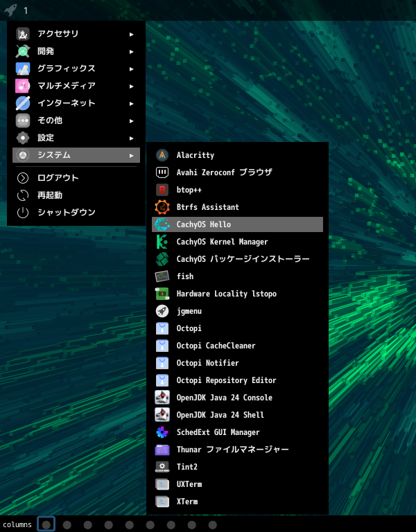Click the purple Thunar folder icon
Screen dimensions: 416x532
click(162, 450)
